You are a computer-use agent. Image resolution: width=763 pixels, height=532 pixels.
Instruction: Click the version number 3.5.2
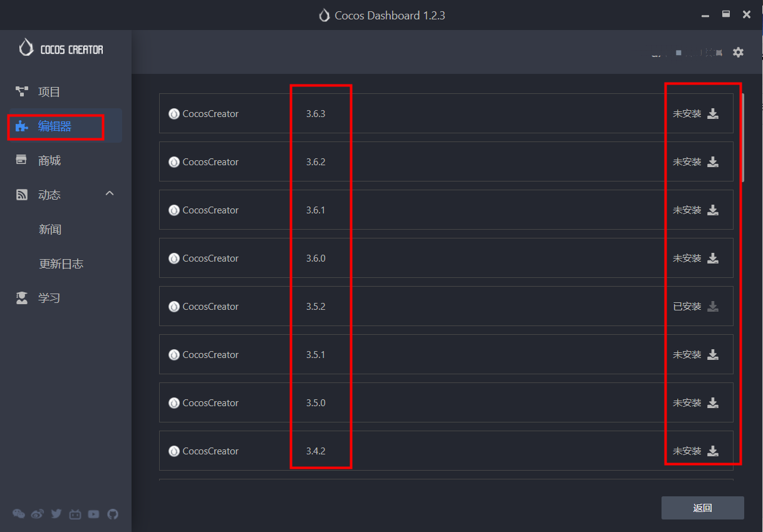tap(316, 307)
